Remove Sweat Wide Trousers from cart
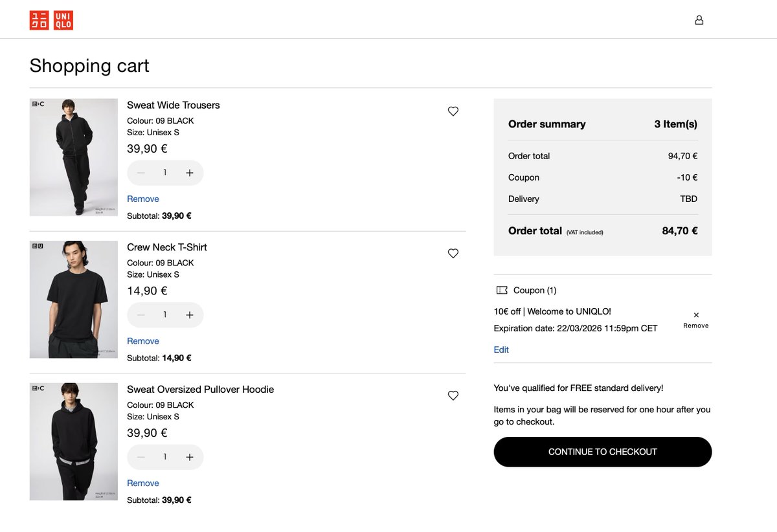Screen dimensions: 777x532 click(x=143, y=199)
